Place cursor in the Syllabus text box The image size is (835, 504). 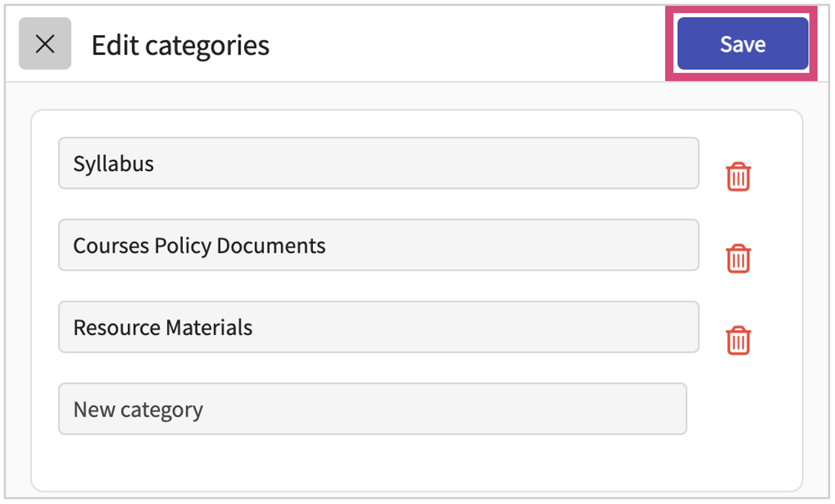378,163
